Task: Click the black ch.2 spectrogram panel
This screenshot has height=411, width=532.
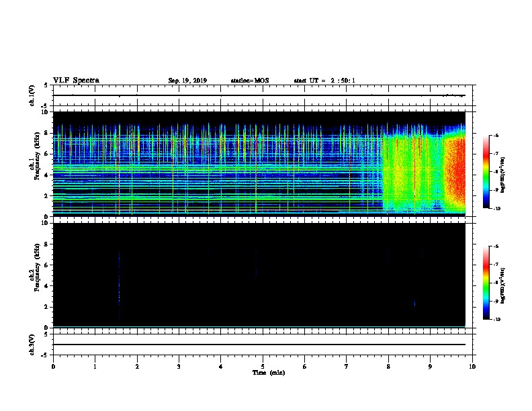Action: click(259, 275)
